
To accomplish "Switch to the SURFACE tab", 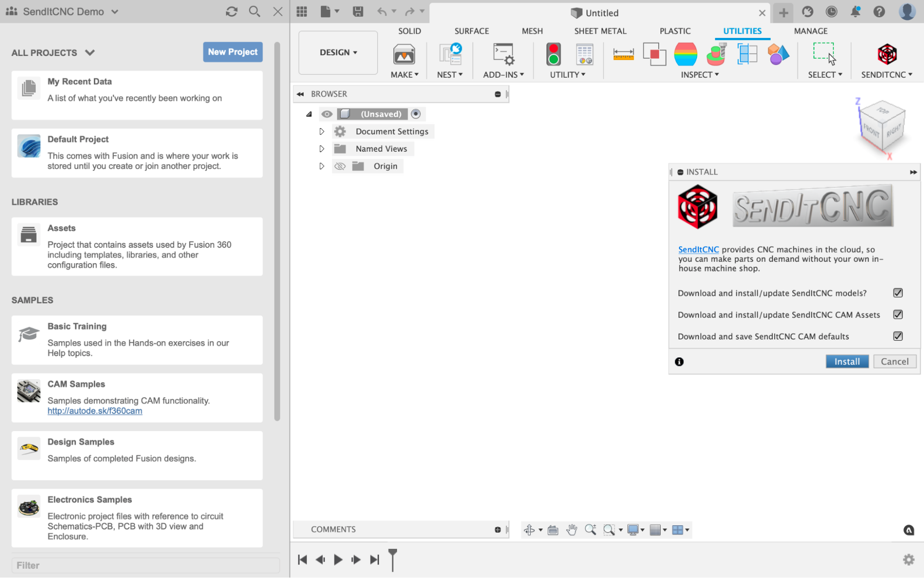I will (x=471, y=31).
